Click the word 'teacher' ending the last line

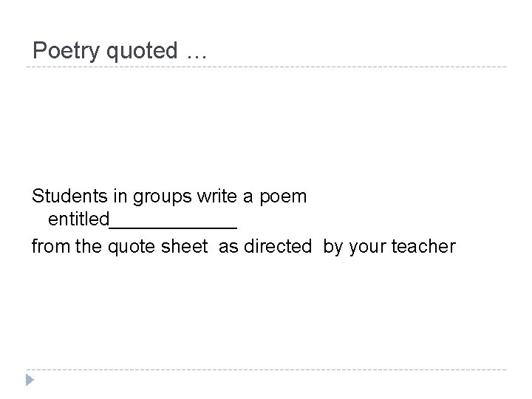[x=424, y=246]
